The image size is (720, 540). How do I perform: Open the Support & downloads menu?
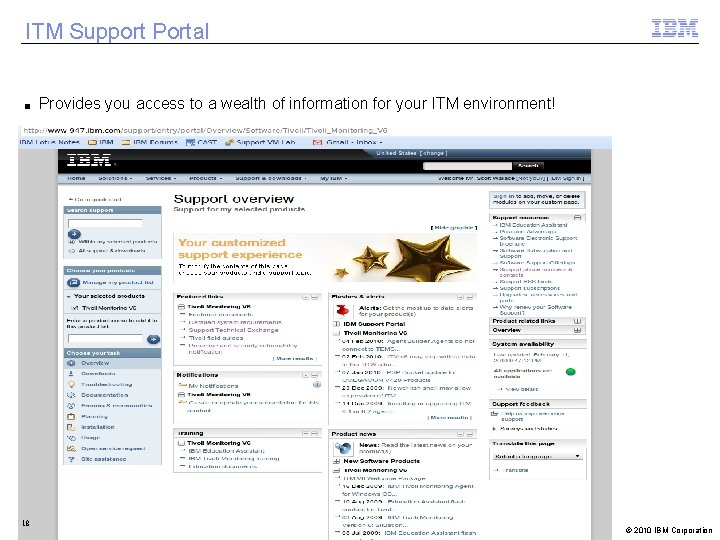[270, 178]
